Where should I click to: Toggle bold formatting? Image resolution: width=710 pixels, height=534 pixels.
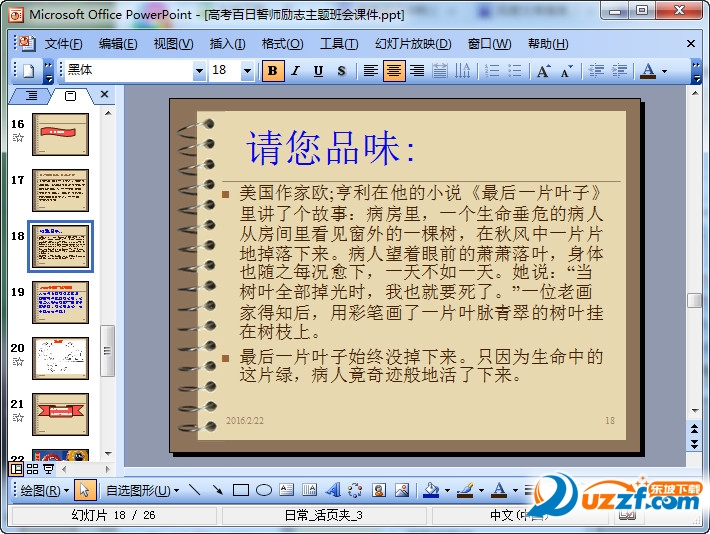click(x=272, y=71)
